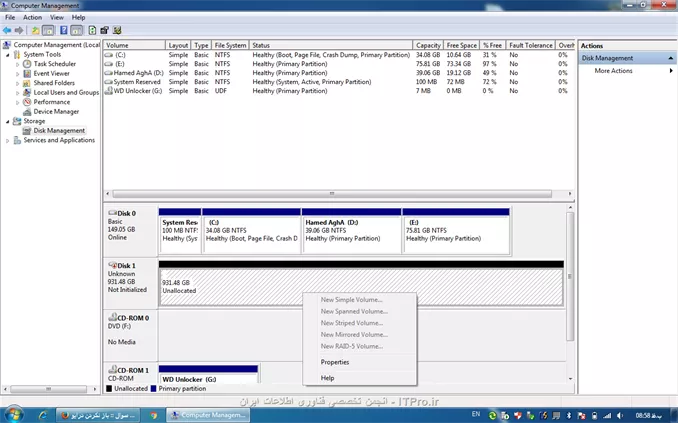The height and width of the screenshot is (423, 678).
Task: Click the blue Help question-mark toolbar icon
Action: click(64, 30)
